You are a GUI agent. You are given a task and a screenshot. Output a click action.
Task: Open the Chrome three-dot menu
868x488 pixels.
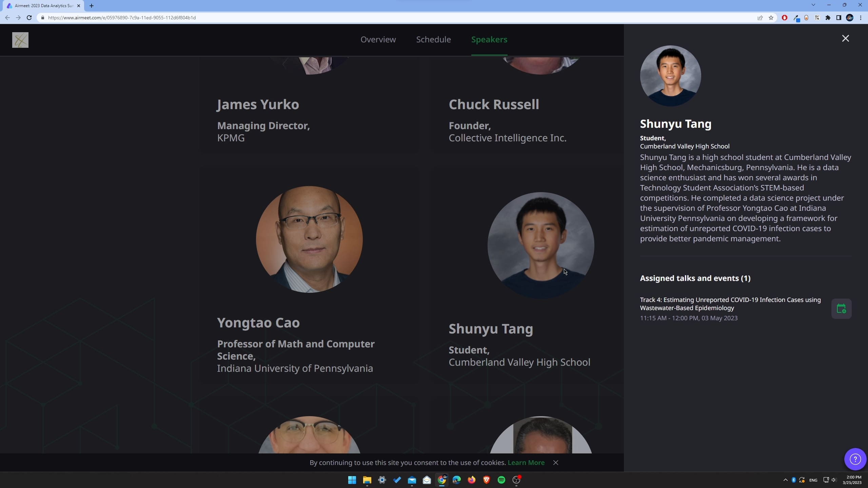tap(861, 18)
